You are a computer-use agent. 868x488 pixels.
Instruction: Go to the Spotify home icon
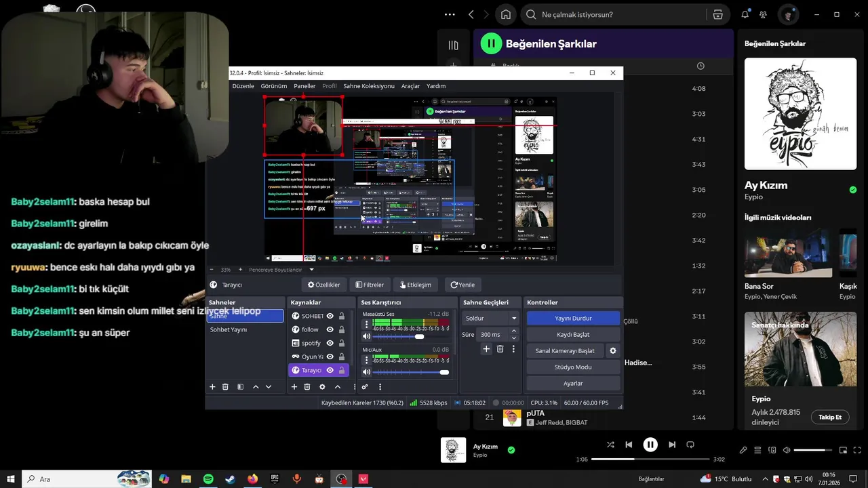[505, 14]
